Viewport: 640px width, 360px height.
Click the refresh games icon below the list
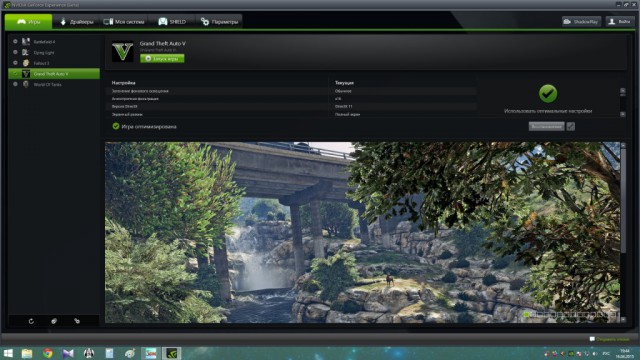pyautogui.click(x=31, y=321)
